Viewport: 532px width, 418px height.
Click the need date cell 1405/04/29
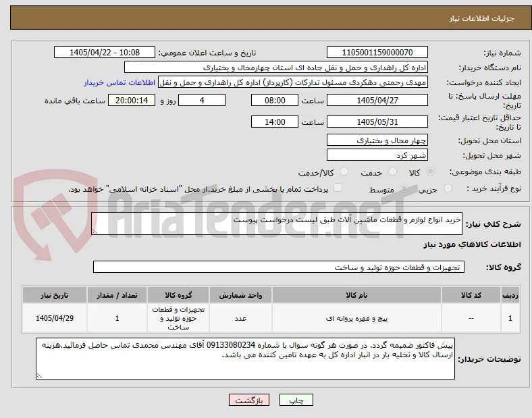click(x=55, y=318)
